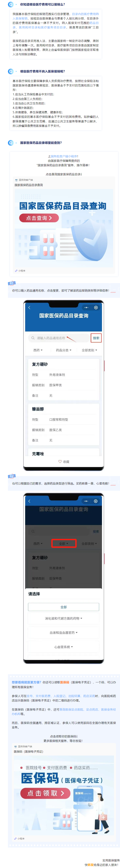This screenshot has width=120, height=868.
Task: Click the magnifier icon in drug name search box
Action: (33, 338)
